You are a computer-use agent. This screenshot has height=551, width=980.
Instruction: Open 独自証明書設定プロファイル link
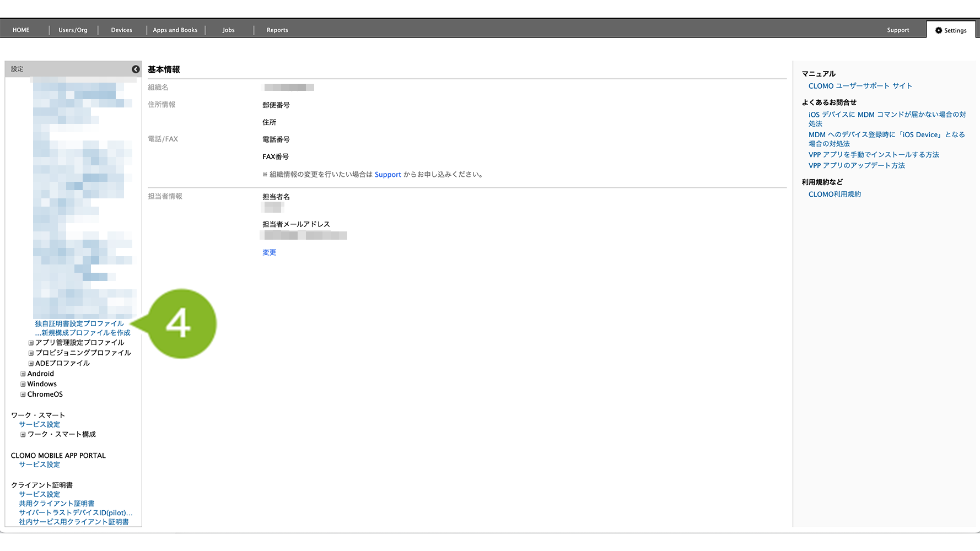point(79,323)
